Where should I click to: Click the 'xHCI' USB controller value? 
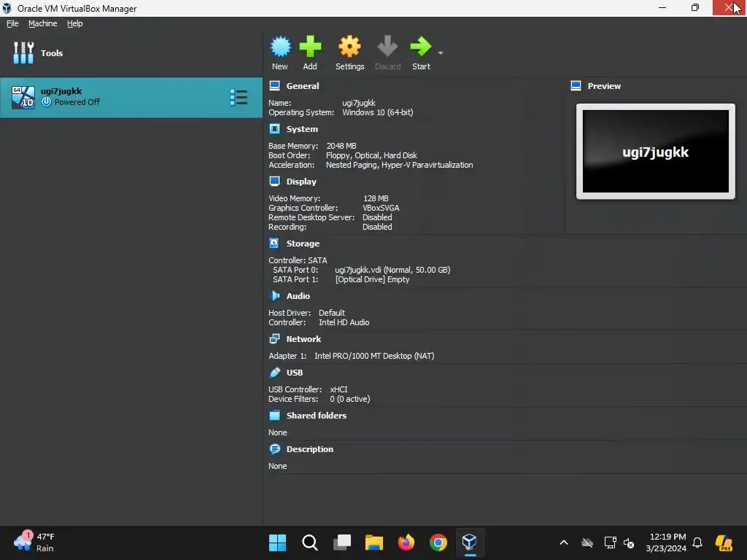click(x=338, y=389)
